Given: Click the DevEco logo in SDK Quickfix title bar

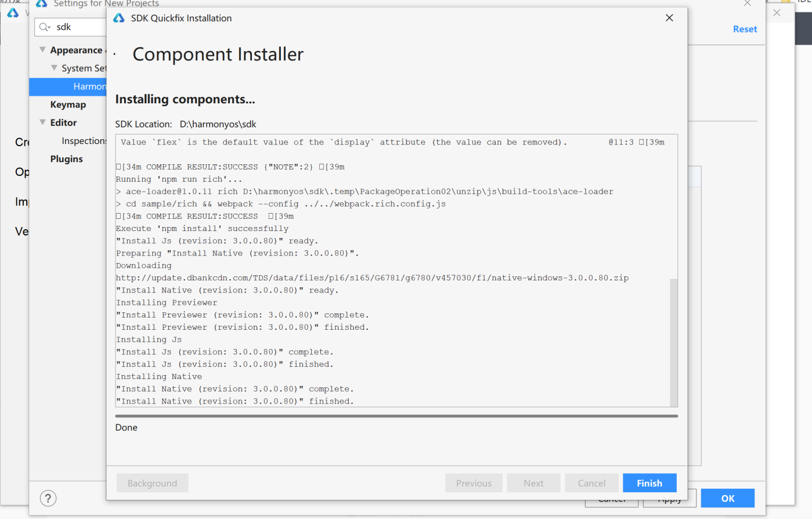Looking at the screenshot, I should coord(119,19).
